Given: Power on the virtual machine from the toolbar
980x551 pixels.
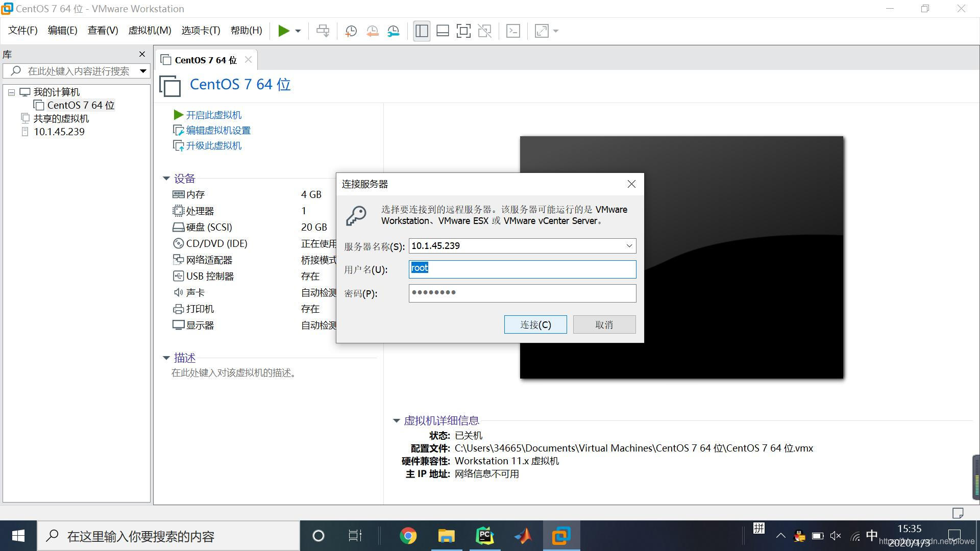Looking at the screenshot, I should point(284,31).
